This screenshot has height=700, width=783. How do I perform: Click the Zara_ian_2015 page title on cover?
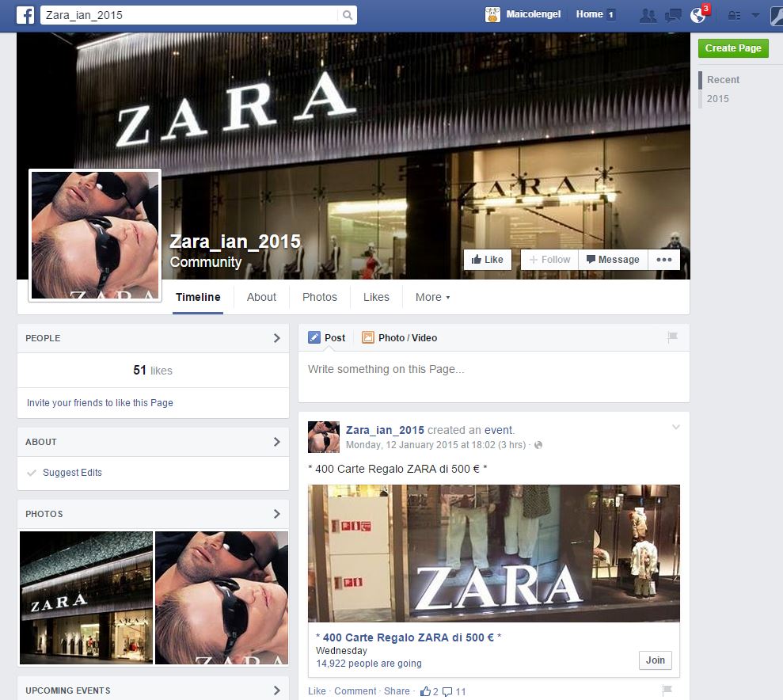(x=234, y=242)
